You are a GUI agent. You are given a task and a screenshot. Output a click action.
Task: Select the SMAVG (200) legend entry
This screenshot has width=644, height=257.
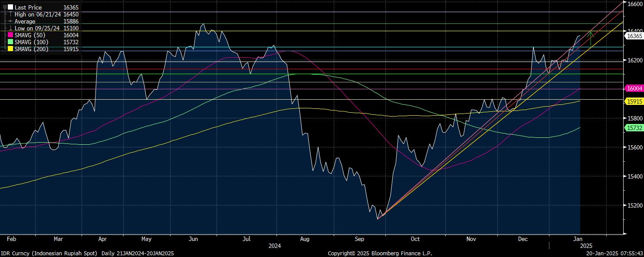pos(31,49)
